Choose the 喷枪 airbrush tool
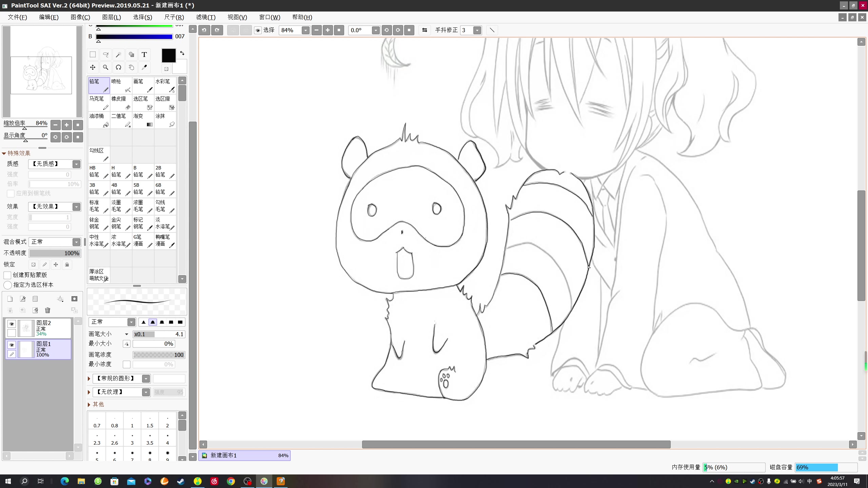This screenshot has height=488, width=868. pos(121,85)
